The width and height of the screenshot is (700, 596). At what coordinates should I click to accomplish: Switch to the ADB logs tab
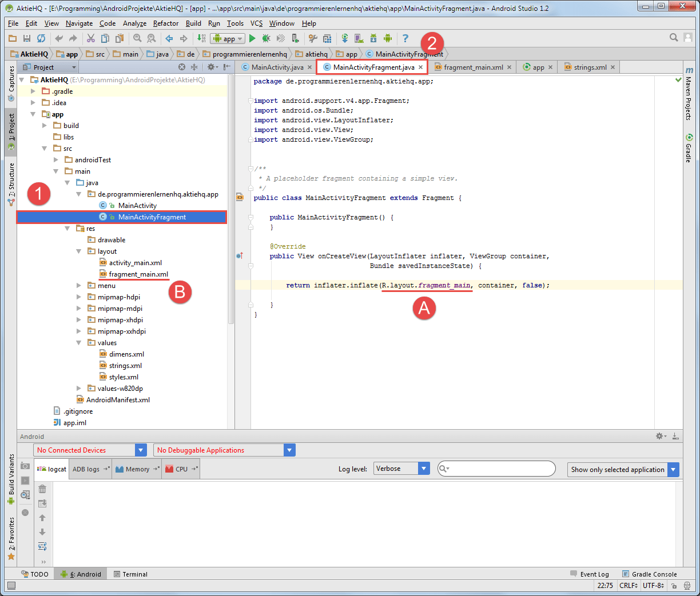[85, 469]
